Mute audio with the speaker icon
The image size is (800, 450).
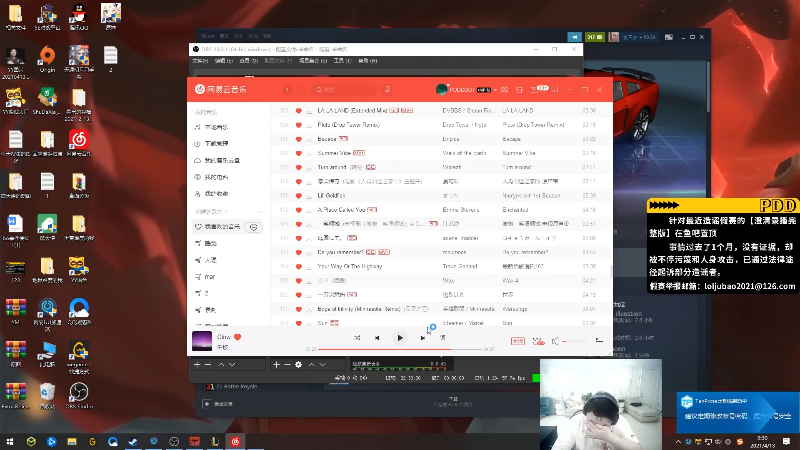click(555, 341)
